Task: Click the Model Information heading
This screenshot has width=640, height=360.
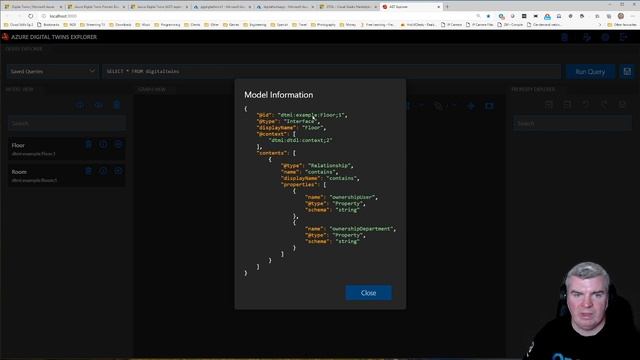Action: click(279, 95)
